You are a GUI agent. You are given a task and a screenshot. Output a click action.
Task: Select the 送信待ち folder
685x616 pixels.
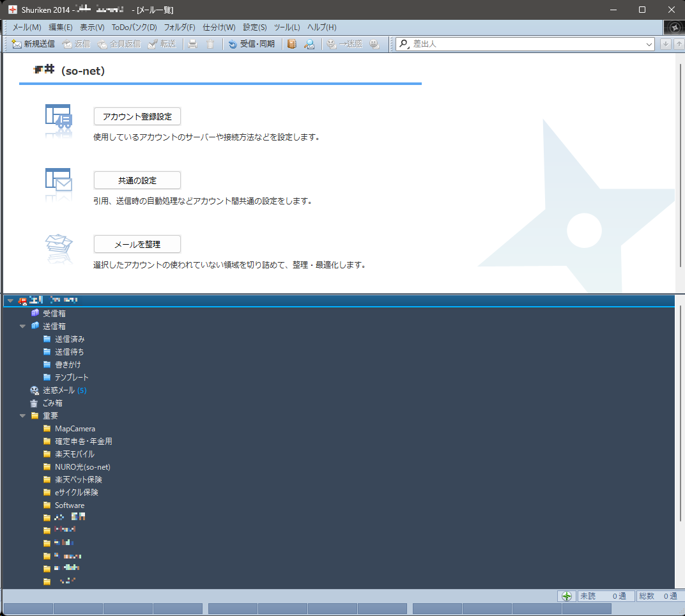click(69, 351)
